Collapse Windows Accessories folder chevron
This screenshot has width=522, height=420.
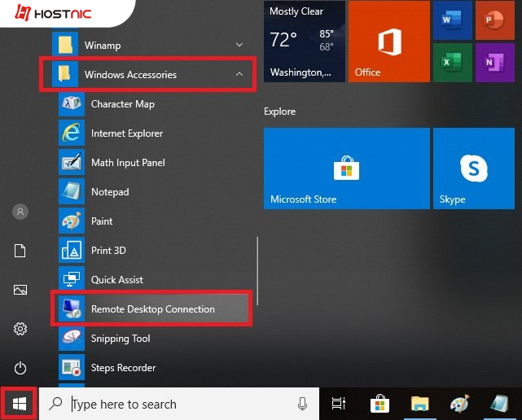[239, 74]
